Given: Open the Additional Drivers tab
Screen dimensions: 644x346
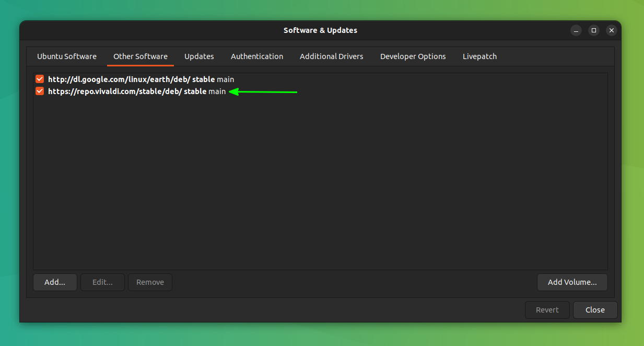Looking at the screenshot, I should (331, 56).
